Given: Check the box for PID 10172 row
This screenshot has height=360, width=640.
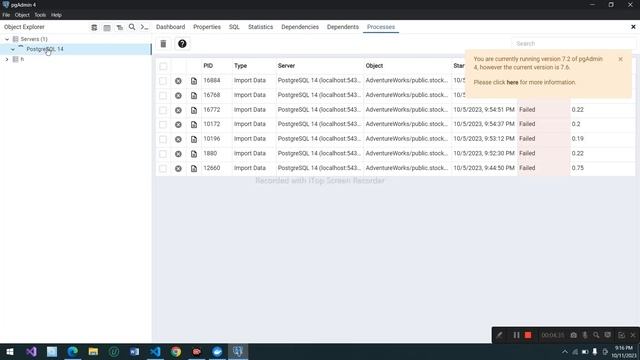Looking at the screenshot, I should coord(163,124).
